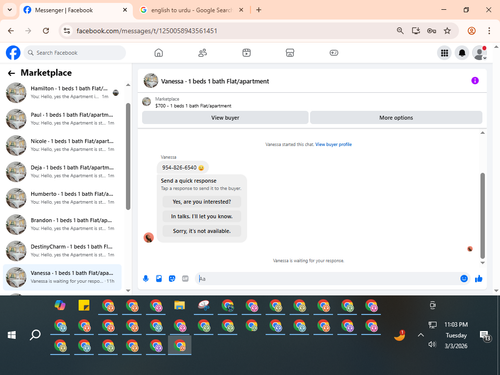Open the Marketplace listing thumbnail $700
The image size is (500, 375).
pos(147,102)
